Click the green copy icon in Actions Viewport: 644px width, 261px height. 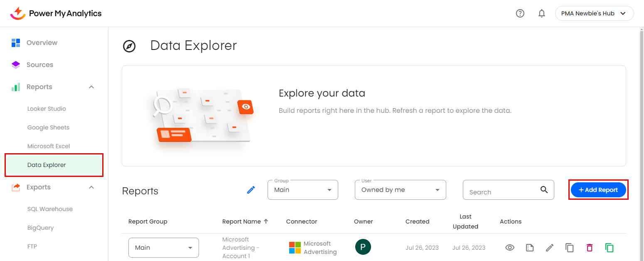[x=609, y=248]
